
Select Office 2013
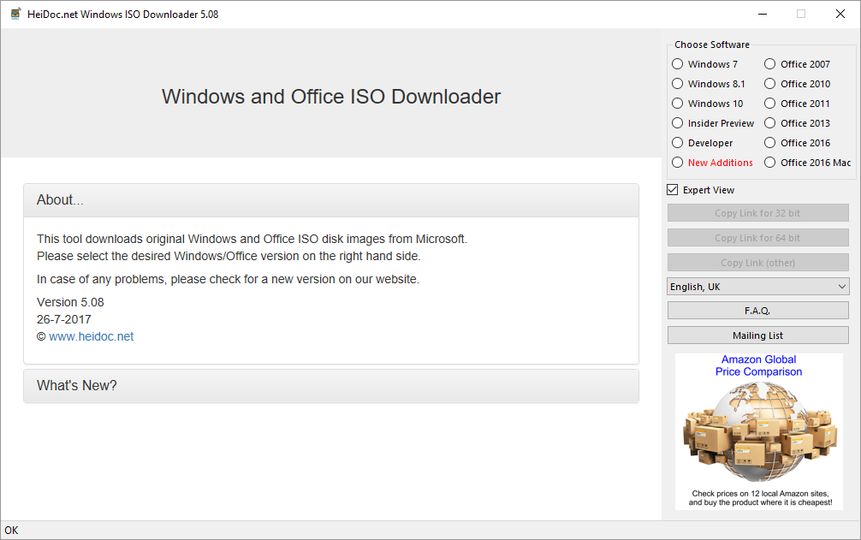pyautogui.click(x=770, y=123)
